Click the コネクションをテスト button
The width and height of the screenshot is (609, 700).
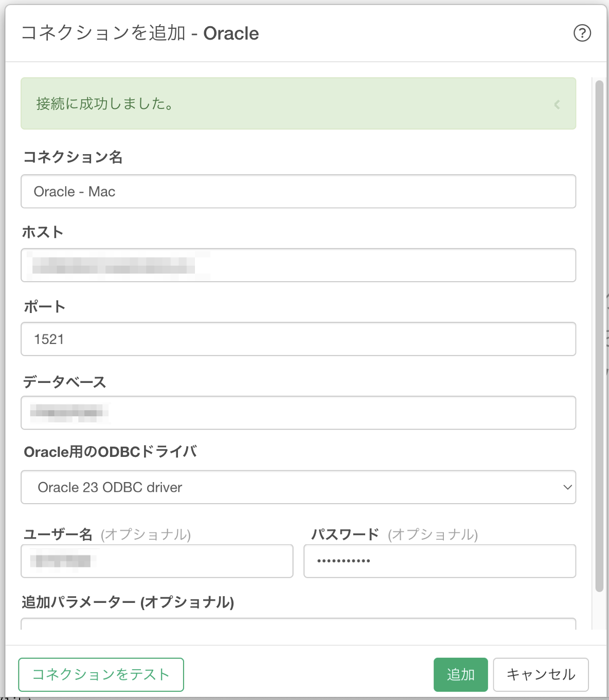(101, 675)
